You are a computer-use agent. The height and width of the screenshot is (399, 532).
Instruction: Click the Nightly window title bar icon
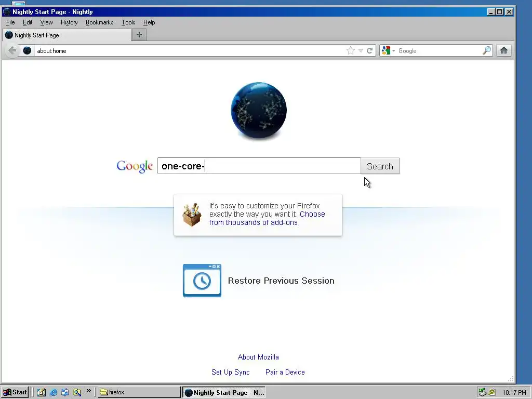point(7,12)
